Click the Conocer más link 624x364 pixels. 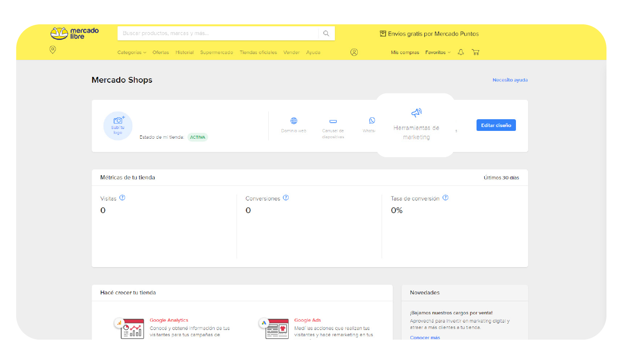(425, 337)
